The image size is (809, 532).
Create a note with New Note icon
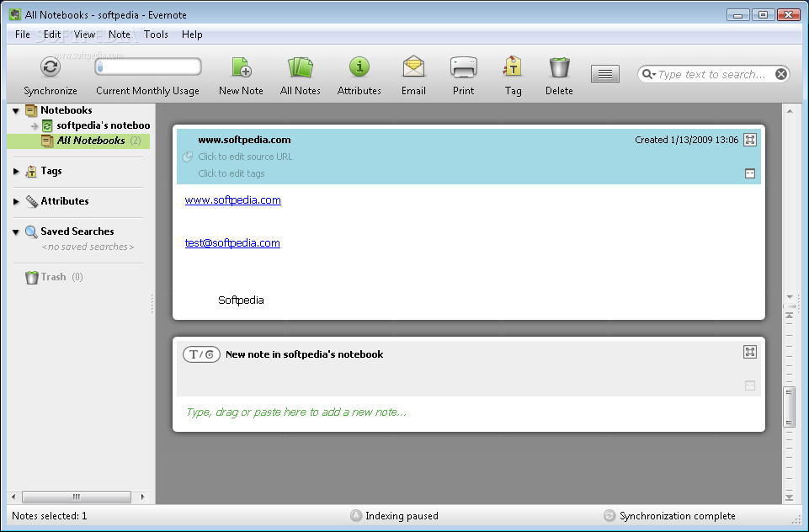pos(241,67)
